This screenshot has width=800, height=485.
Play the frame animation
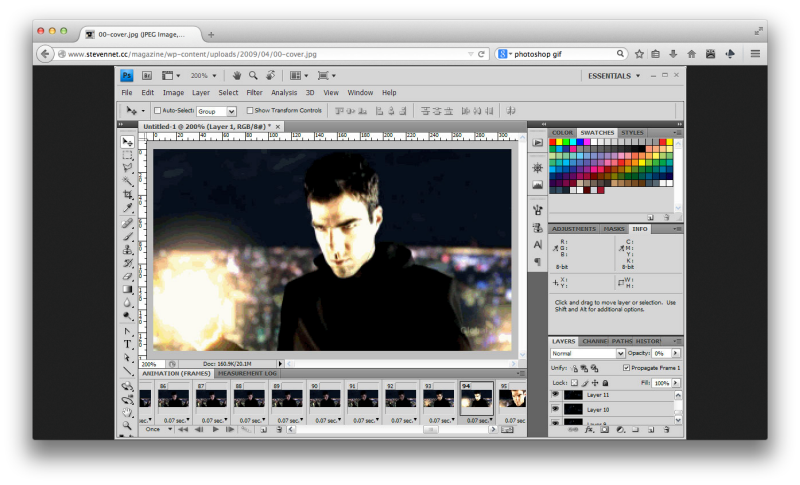click(216, 430)
